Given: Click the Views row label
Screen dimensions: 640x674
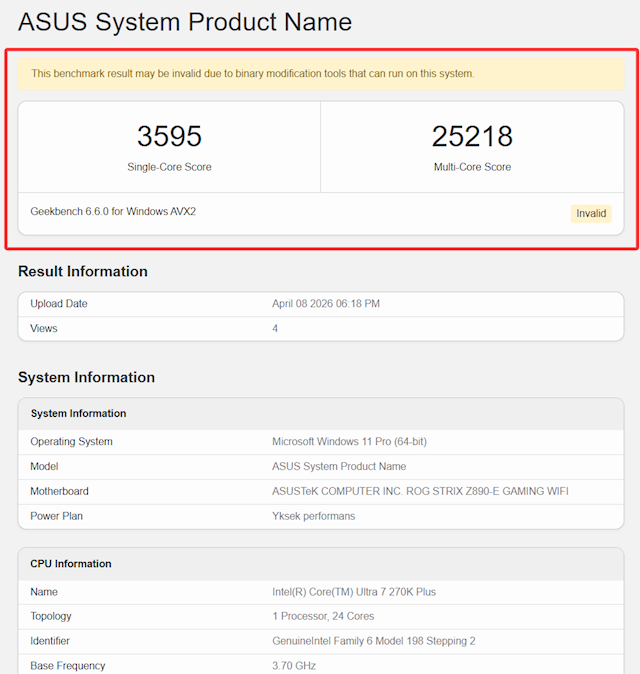Looking at the screenshot, I should click(44, 328).
